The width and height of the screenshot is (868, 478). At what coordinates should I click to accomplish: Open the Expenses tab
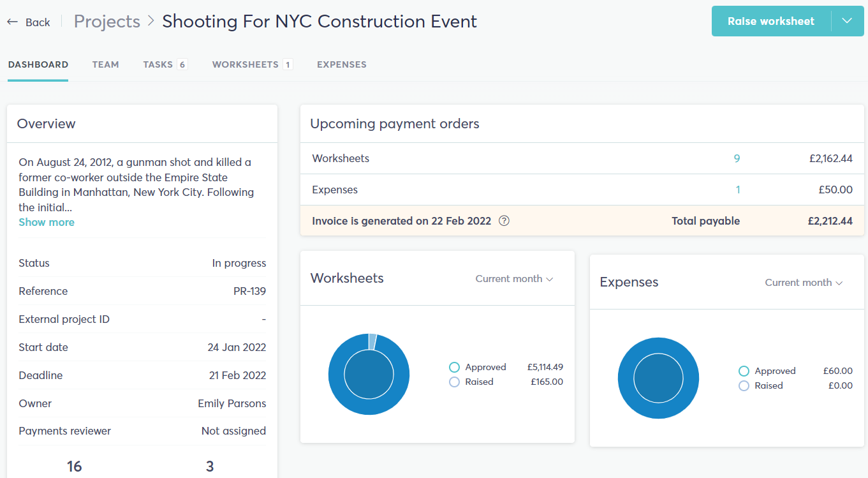click(341, 64)
